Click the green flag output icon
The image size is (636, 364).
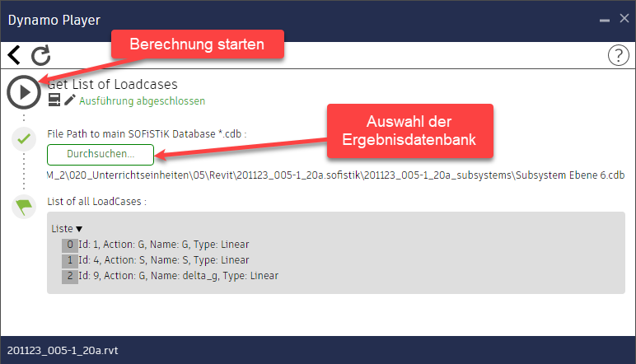point(24,206)
